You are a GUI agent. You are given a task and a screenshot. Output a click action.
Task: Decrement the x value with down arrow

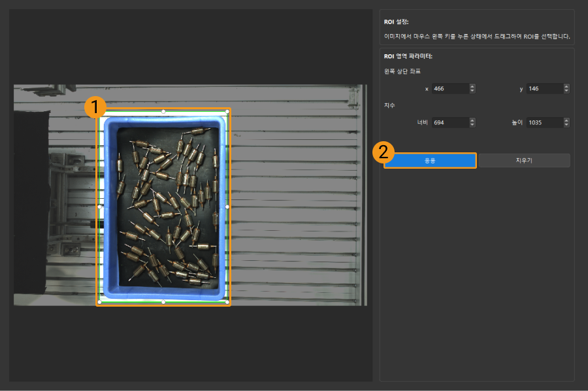point(472,91)
